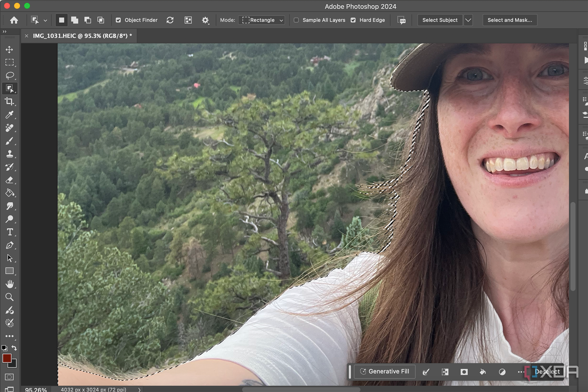Image resolution: width=588 pixels, height=392 pixels.
Task: Click the zoom percentage field
Action: click(x=36, y=389)
